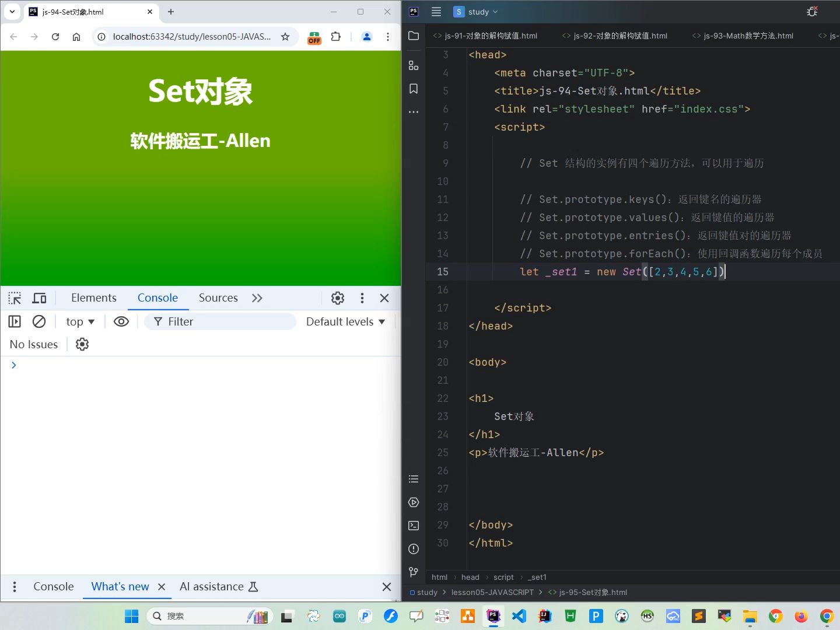View site information in the address bar
Image resolution: width=840 pixels, height=630 pixels.
pos(101,37)
